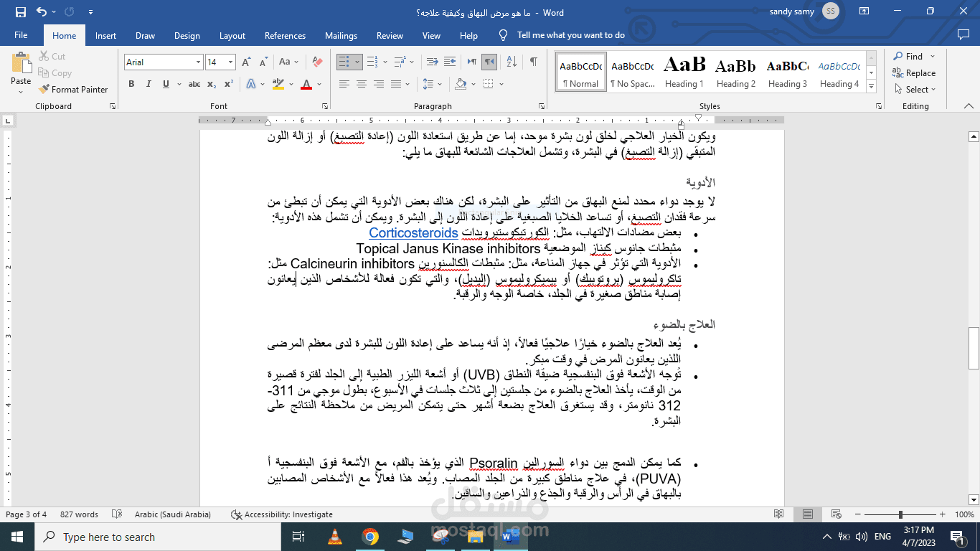Screen dimensions: 980x551
Task: Justify the paragraph text
Action: [x=395, y=84]
